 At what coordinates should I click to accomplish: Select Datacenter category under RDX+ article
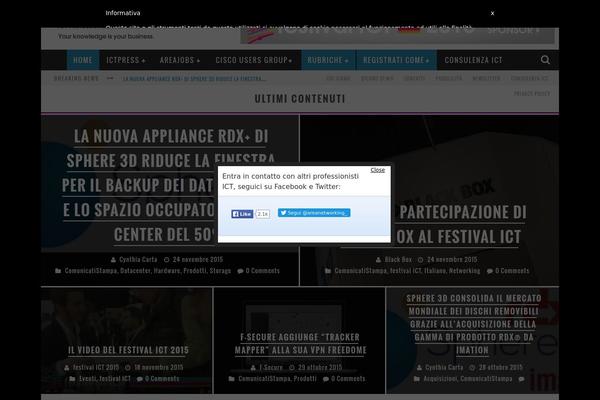[135, 271]
